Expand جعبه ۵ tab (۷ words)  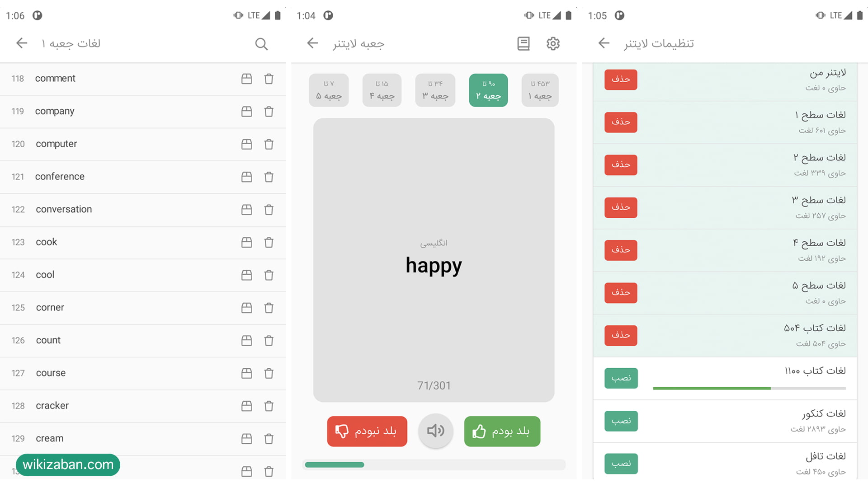pos(331,90)
